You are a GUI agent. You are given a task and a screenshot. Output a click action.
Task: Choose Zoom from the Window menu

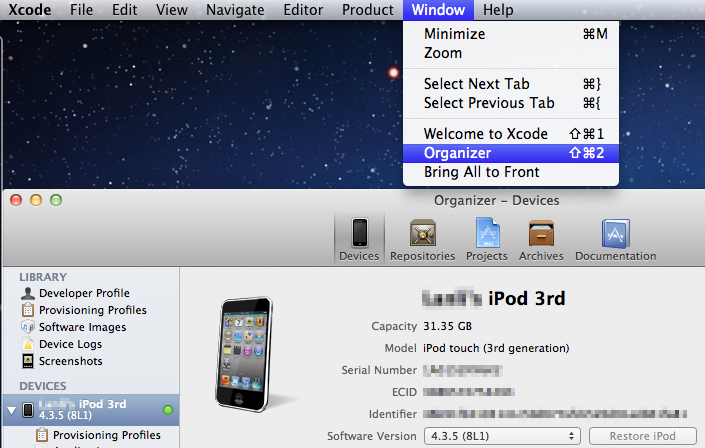pyautogui.click(x=511, y=53)
